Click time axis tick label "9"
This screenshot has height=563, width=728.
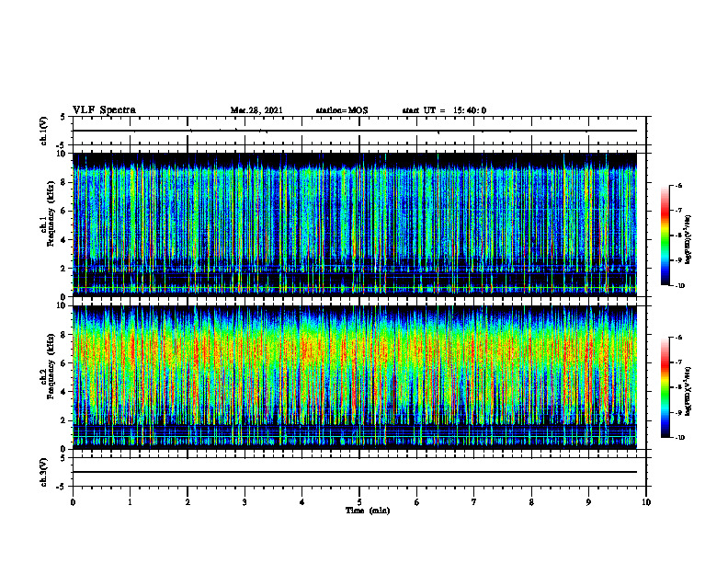tap(588, 502)
